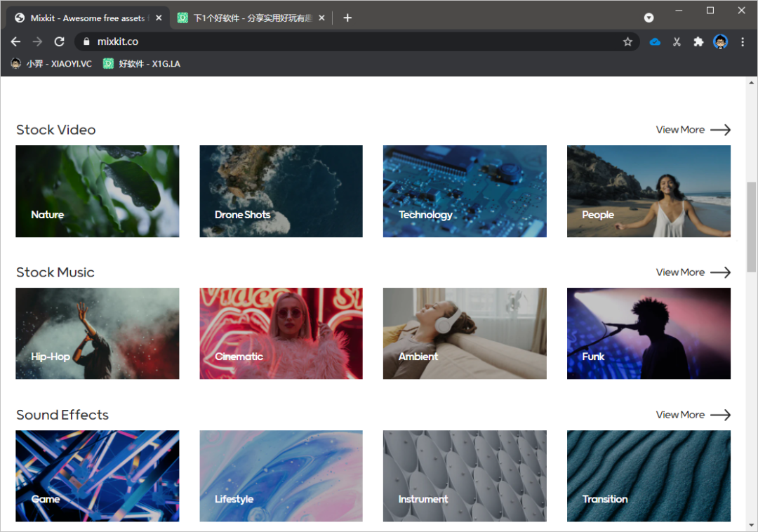Open the 小羿 - XIAOYI.VC bookmark

coord(51,64)
